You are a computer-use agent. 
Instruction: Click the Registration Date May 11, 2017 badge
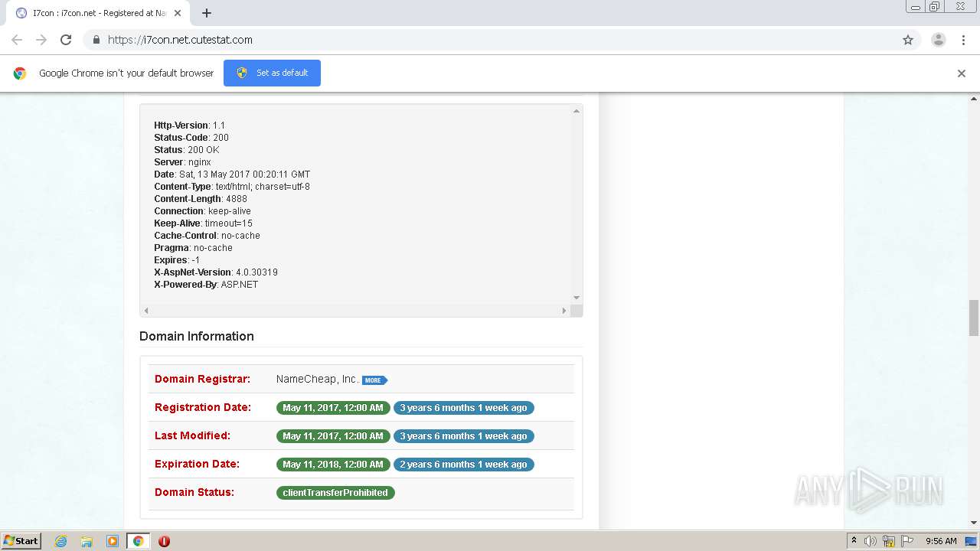pyautogui.click(x=333, y=408)
